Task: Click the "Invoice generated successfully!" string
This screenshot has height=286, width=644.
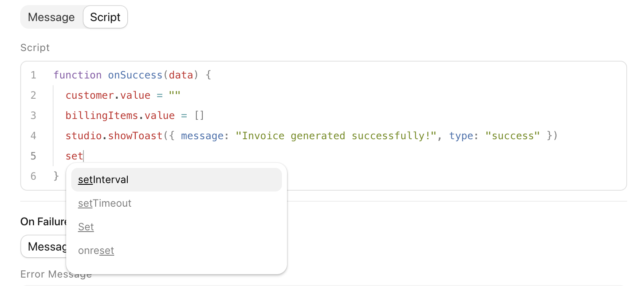Action: (336, 136)
